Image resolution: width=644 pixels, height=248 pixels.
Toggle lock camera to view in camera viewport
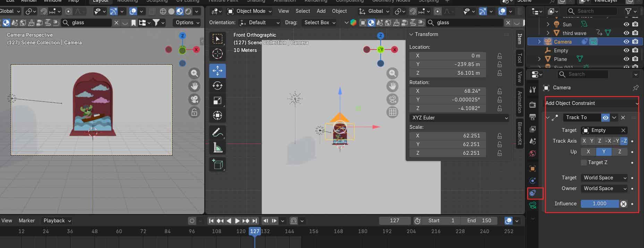tap(194, 112)
